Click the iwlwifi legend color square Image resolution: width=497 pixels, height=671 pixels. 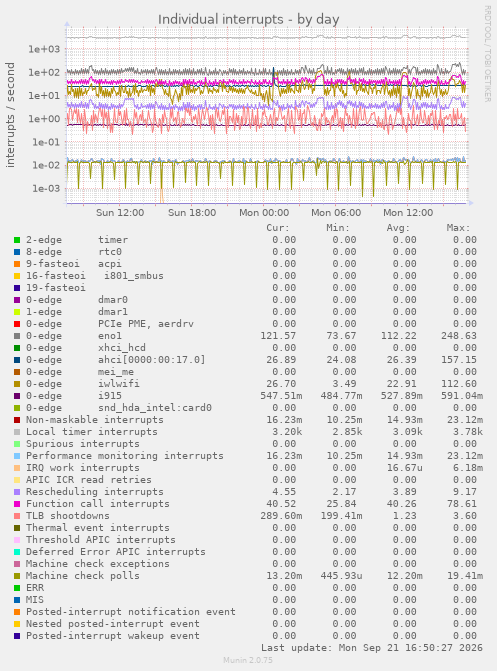coord(17,384)
